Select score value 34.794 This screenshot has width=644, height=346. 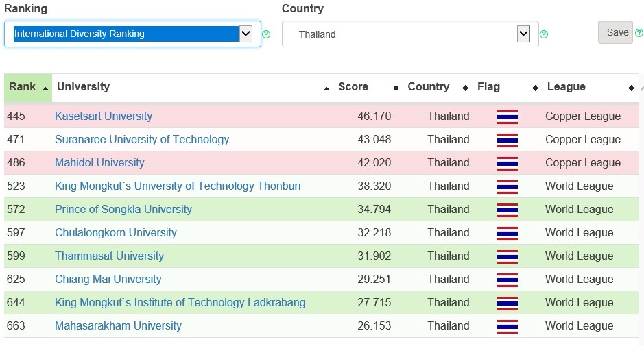374,210
